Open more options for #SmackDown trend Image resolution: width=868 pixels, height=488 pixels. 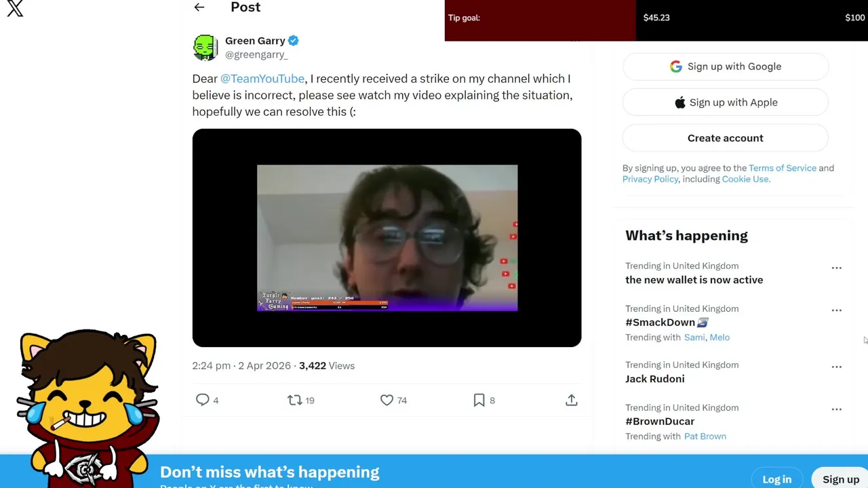click(x=836, y=310)
